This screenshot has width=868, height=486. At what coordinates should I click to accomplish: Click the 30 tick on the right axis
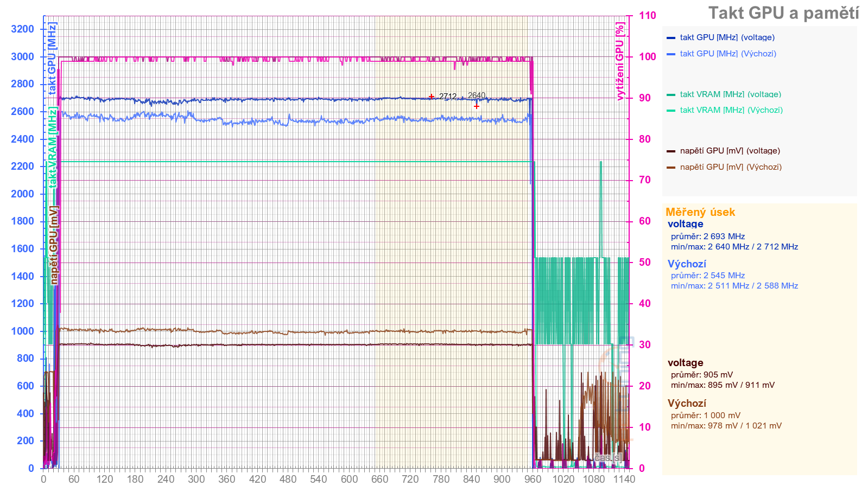click(645, 345)
